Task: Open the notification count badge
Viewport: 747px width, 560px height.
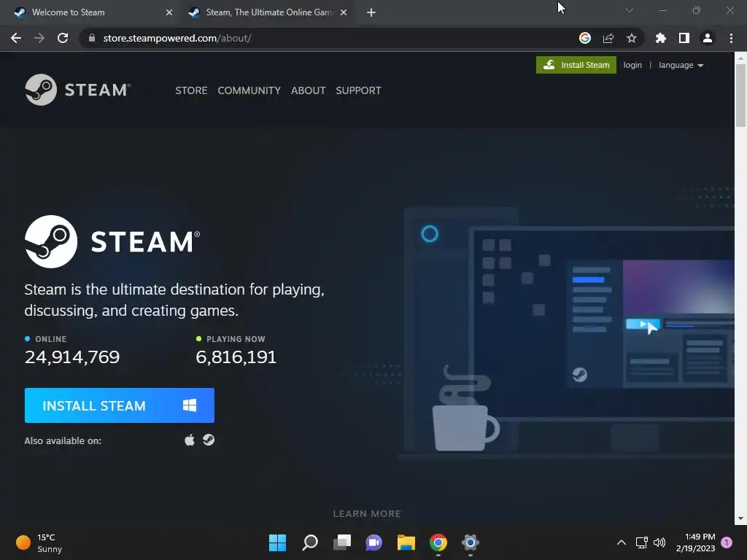Action: (727, 542)
